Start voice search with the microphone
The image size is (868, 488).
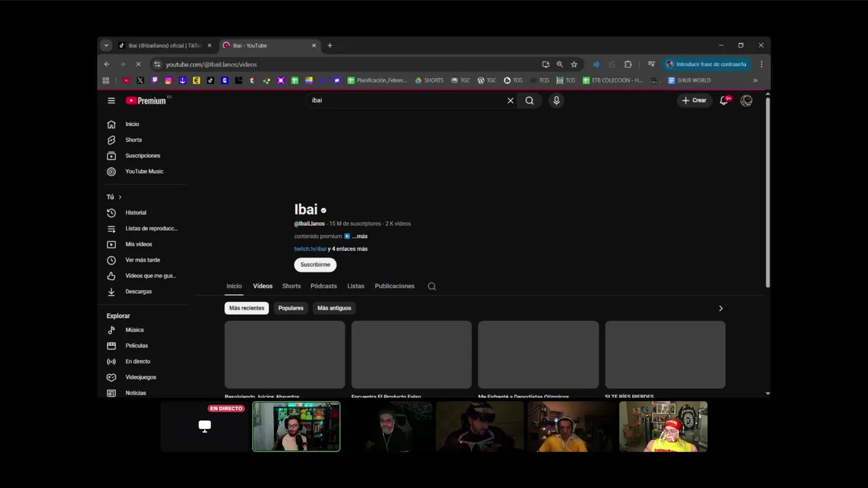point(556,100)
